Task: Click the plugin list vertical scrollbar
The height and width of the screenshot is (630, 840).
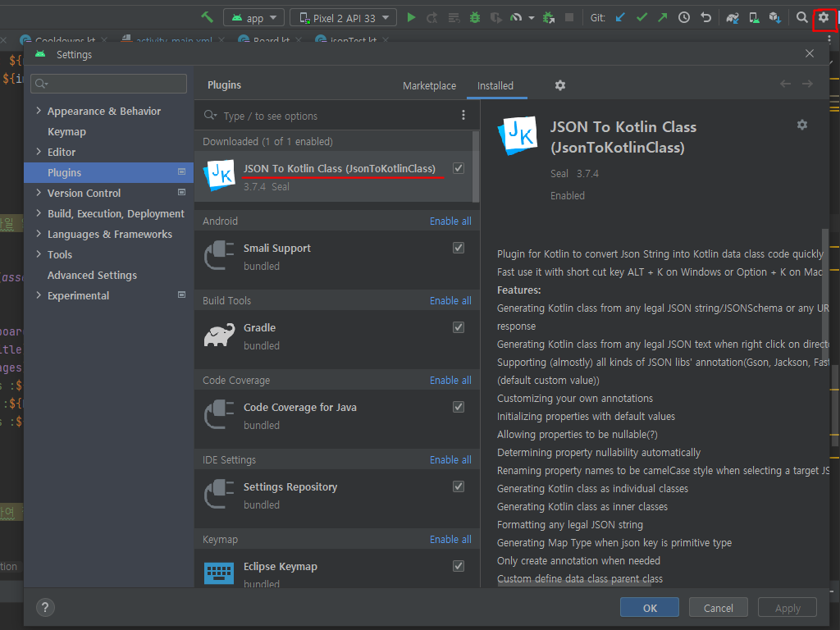Action: click(x=476, y=167)
